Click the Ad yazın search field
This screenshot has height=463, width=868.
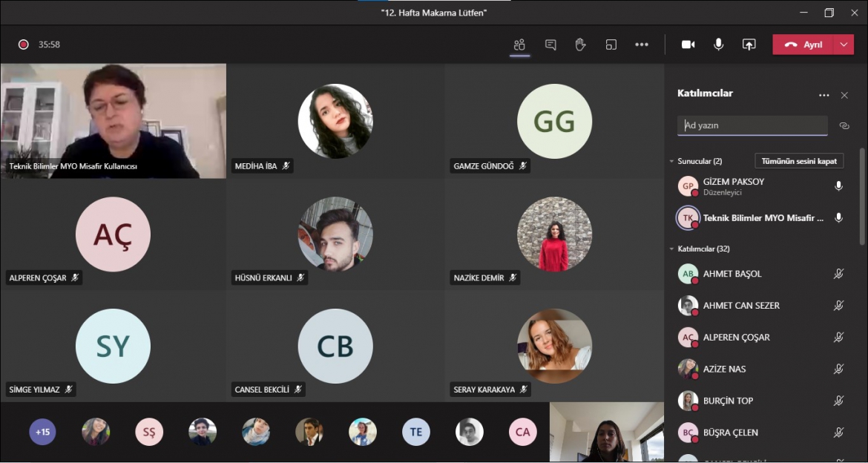coord(752,125)
